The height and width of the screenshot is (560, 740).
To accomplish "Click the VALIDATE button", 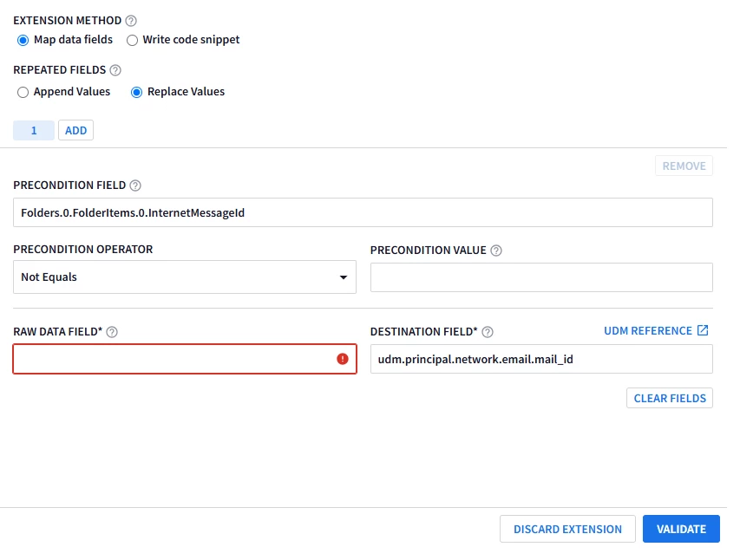I will [x=681, y=529].
